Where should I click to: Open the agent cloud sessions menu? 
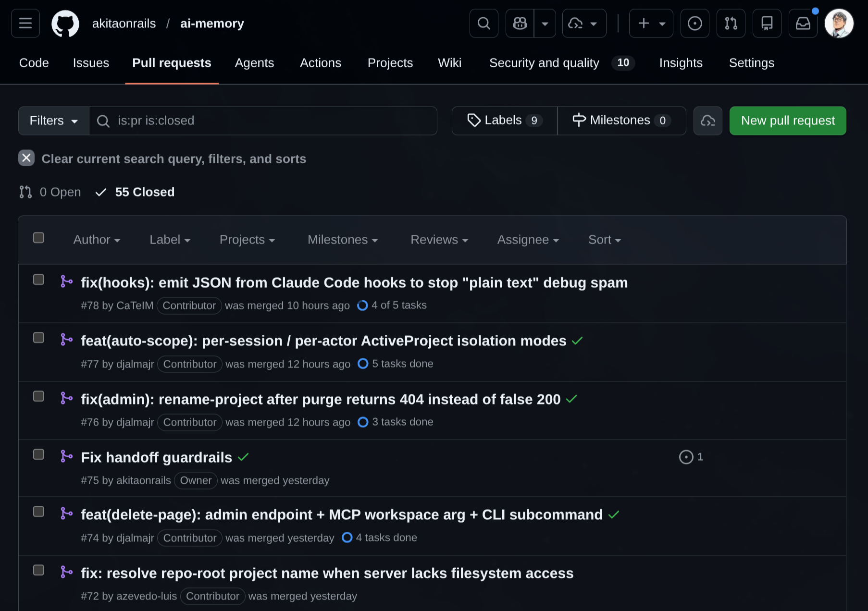tap(584, 24)
